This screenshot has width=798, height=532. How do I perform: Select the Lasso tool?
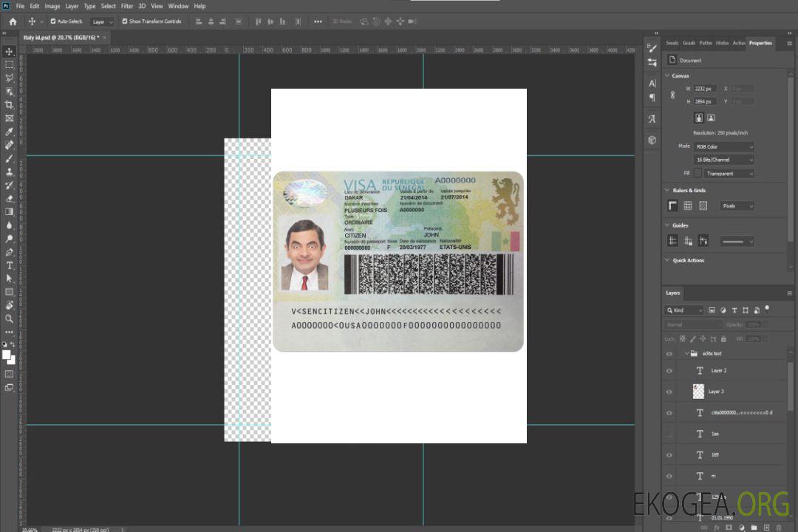click(x=9, y=78)
